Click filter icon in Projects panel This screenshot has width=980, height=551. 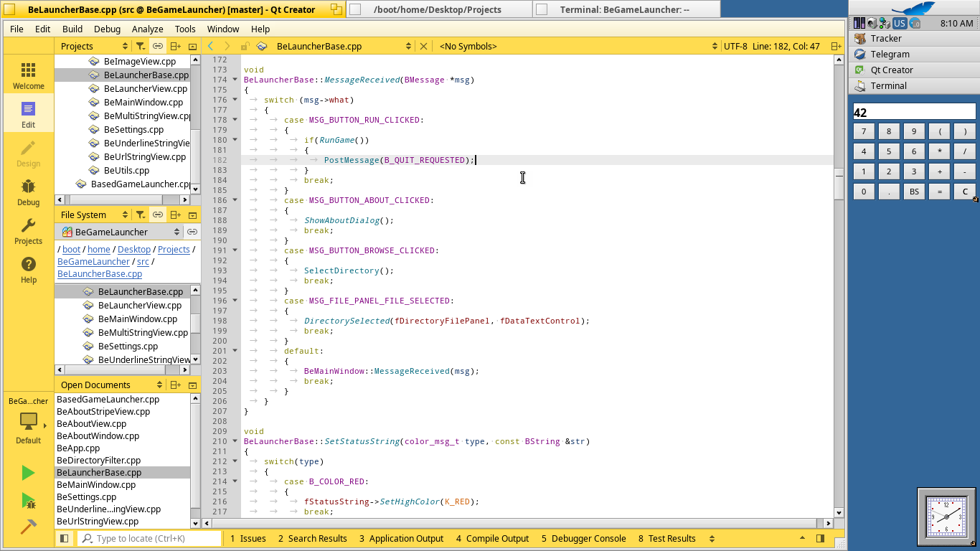(x=141, y=46)
